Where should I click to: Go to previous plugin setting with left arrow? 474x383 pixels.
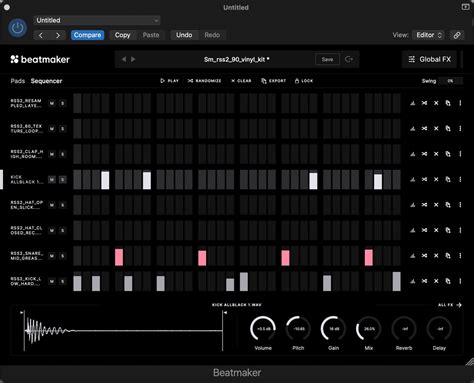(x=41, y=35)
